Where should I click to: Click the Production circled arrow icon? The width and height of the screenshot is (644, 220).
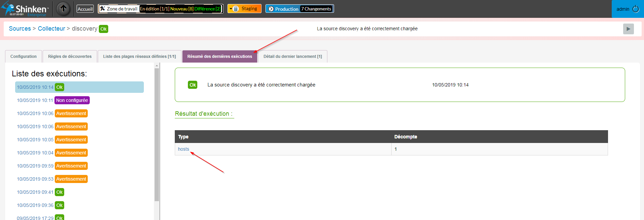[x=271, y=9]
